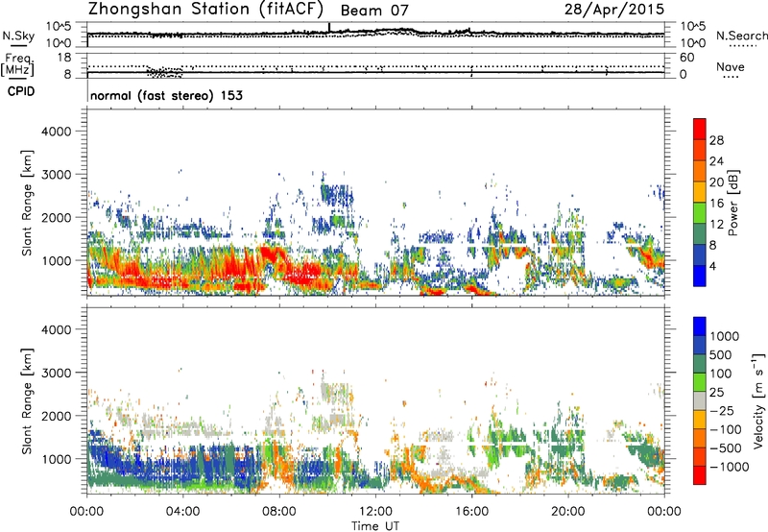Click the -25 tick on Velocity color bar
This screenshot has width=768, height=532.
(721, 410)
